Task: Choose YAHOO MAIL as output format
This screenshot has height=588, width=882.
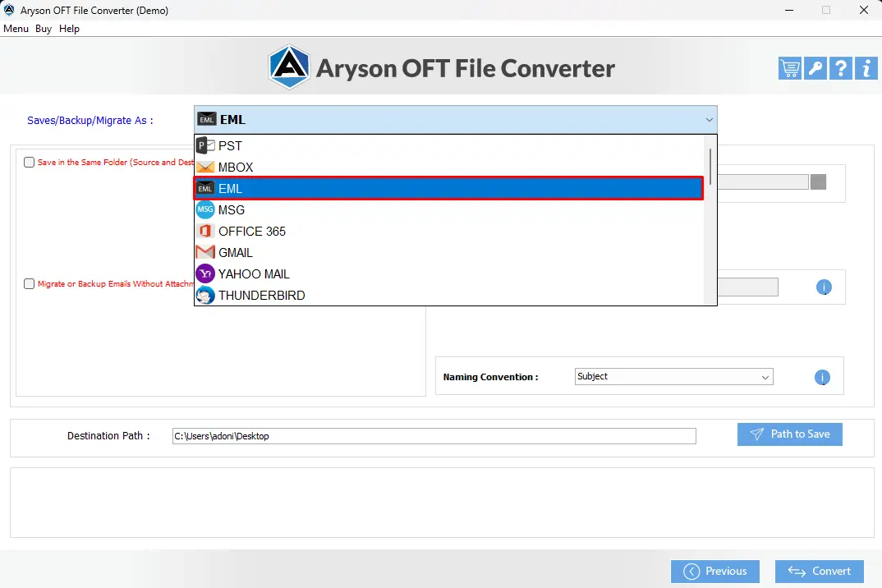Action: click(x=449, y=274)
